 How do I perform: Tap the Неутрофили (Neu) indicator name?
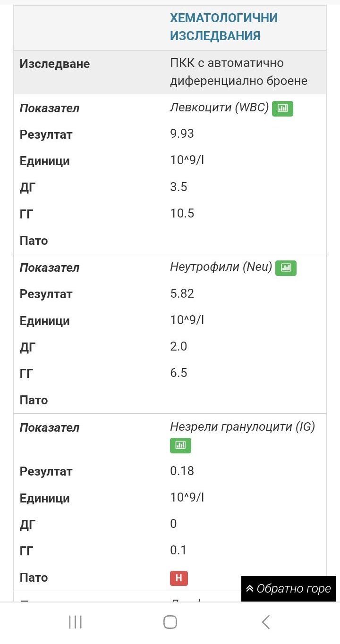click(x=221, y=268)
